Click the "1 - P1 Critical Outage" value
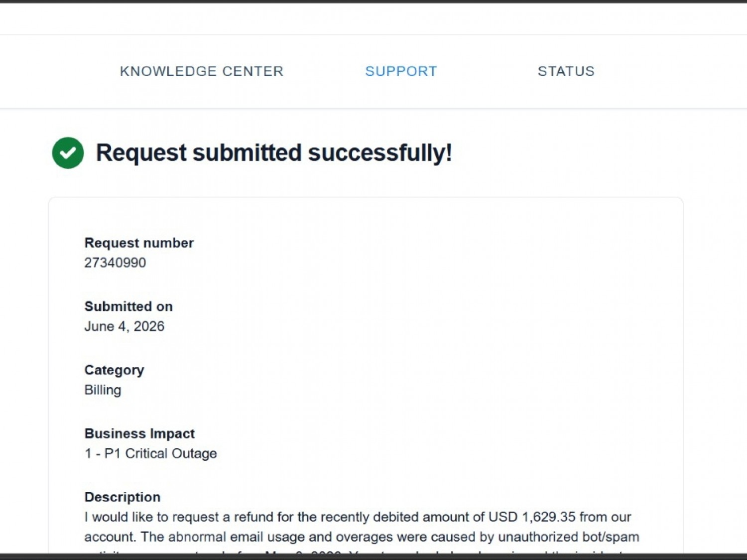The height and width of the screenshot is (560, 747). click(150, 453)
